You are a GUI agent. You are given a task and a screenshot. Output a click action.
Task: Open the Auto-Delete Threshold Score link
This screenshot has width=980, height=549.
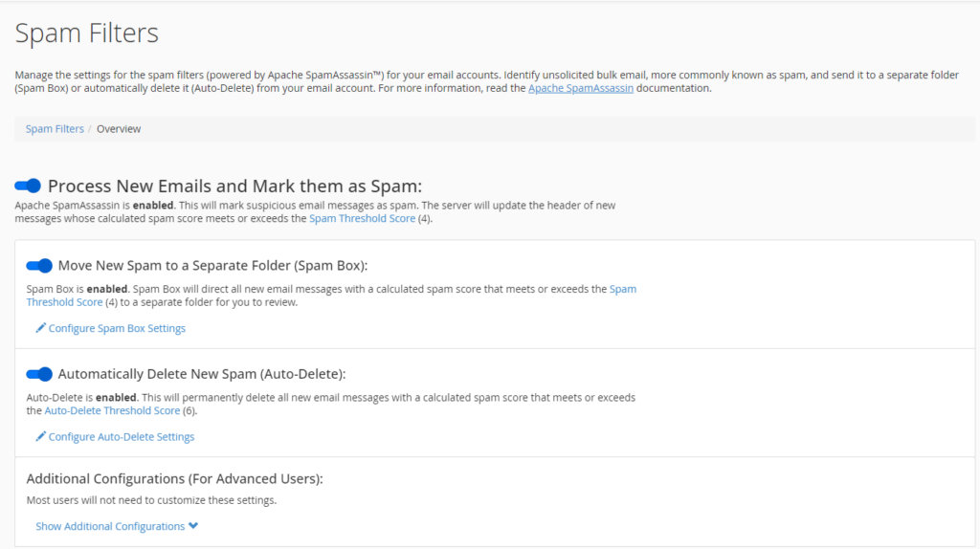tap(112, 410)
